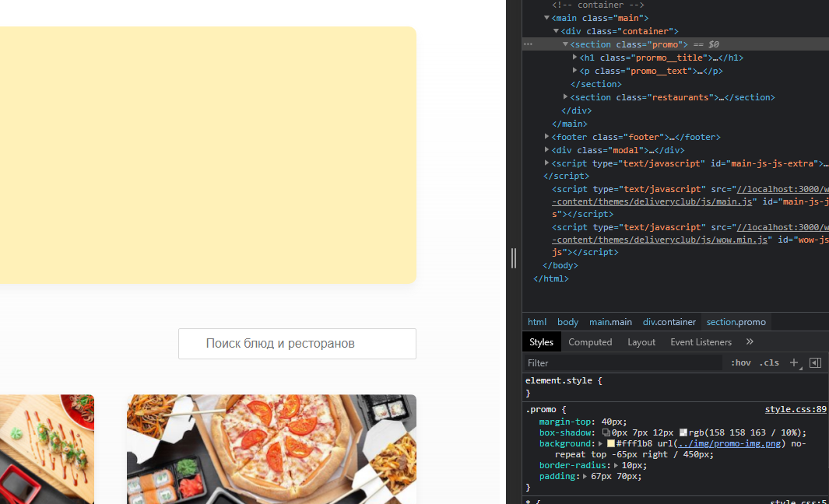Collapse the main class="main" element
Screen dimensions: 829x504
[546, 18]
